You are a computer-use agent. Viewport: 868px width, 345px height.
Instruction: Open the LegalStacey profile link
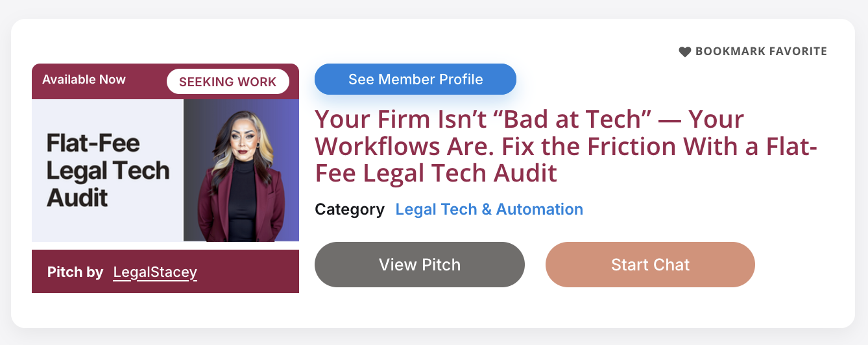[x=155, y=272]
